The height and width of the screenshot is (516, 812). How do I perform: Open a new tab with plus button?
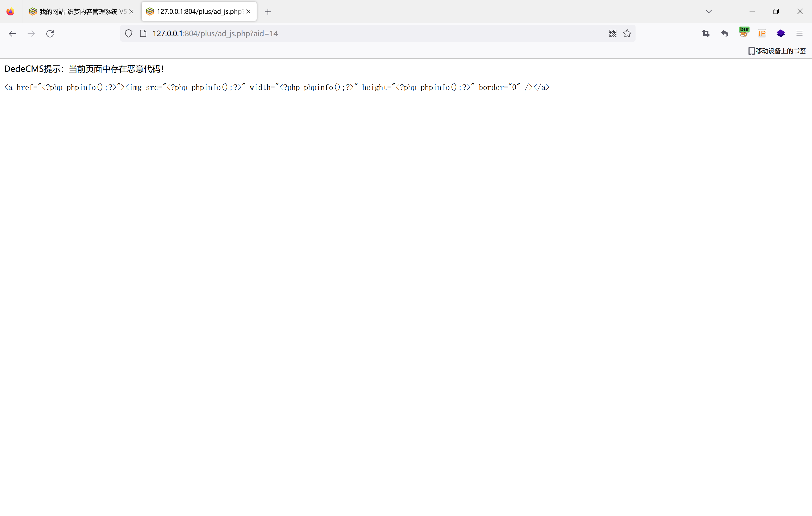coord(268,12)
